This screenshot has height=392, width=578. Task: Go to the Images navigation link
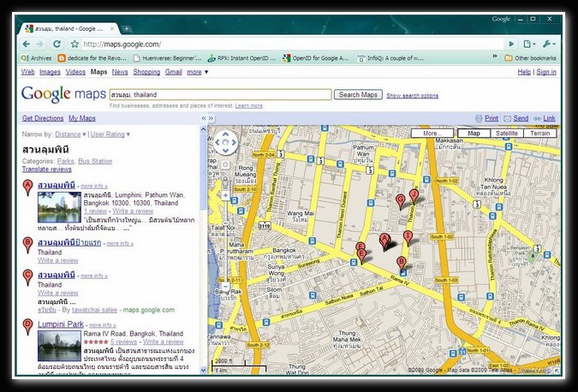coord(51,72)
